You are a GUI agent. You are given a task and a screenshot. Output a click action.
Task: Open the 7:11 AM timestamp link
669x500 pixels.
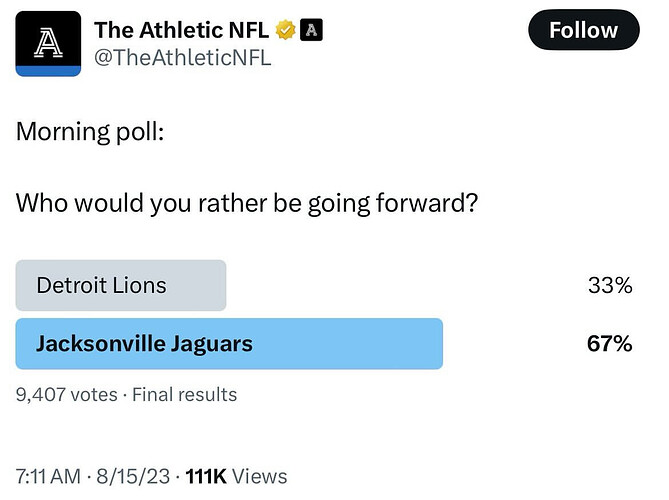(x=48, y=476)
